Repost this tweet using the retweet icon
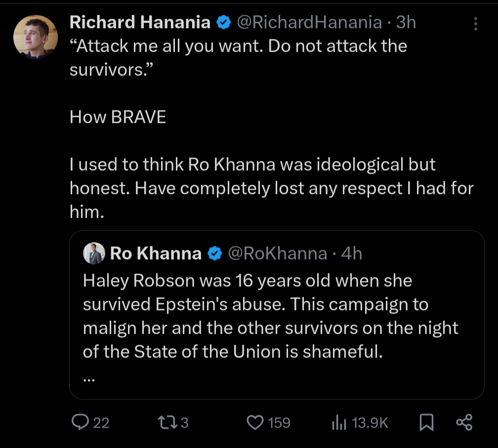Image resolution: width=498 pixels, height=448 pixels. [x=164, y=422]
